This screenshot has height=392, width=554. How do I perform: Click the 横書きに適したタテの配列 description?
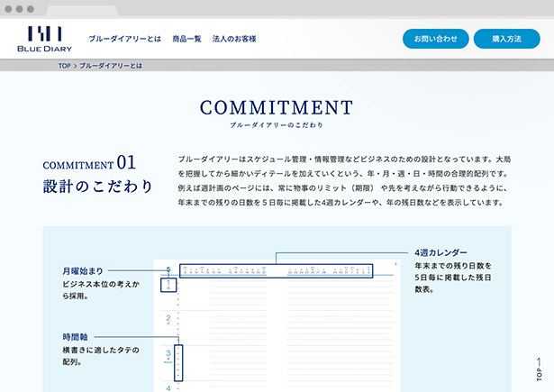[101, 356]
